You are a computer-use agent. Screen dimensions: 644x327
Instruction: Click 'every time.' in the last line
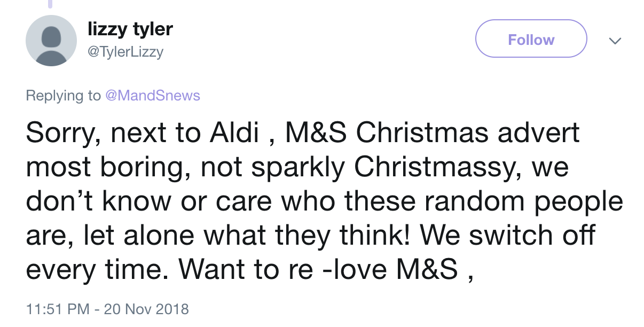coord(97,269)
